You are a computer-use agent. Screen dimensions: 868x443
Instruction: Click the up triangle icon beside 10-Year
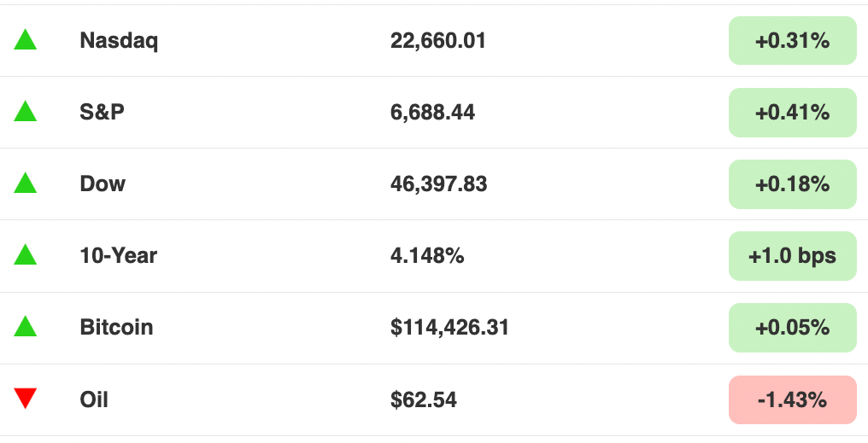[26, 255]
